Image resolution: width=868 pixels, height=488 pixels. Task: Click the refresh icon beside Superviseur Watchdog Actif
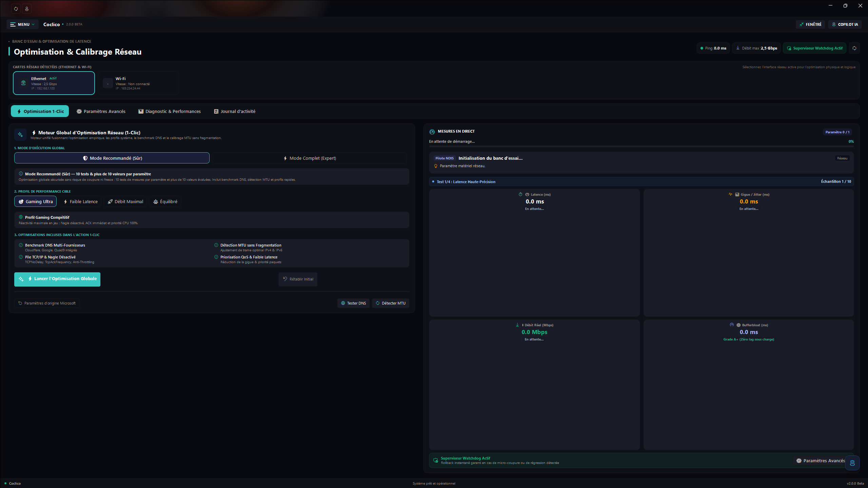[x=854, y=48]
